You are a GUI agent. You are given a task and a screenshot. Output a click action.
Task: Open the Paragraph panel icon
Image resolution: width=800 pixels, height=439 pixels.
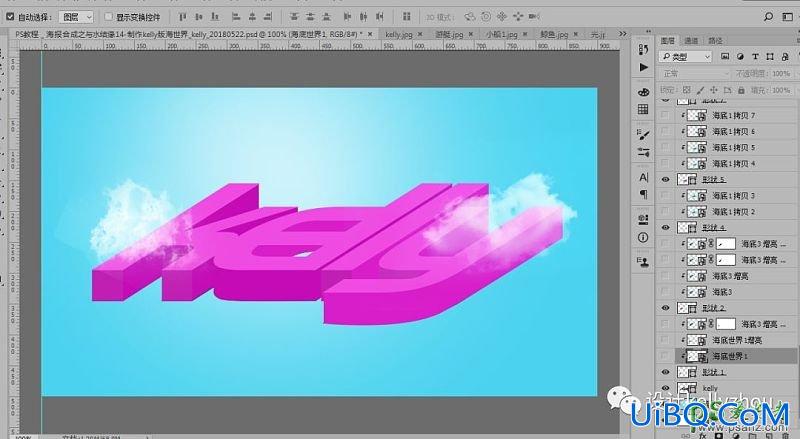click(643, 194)
